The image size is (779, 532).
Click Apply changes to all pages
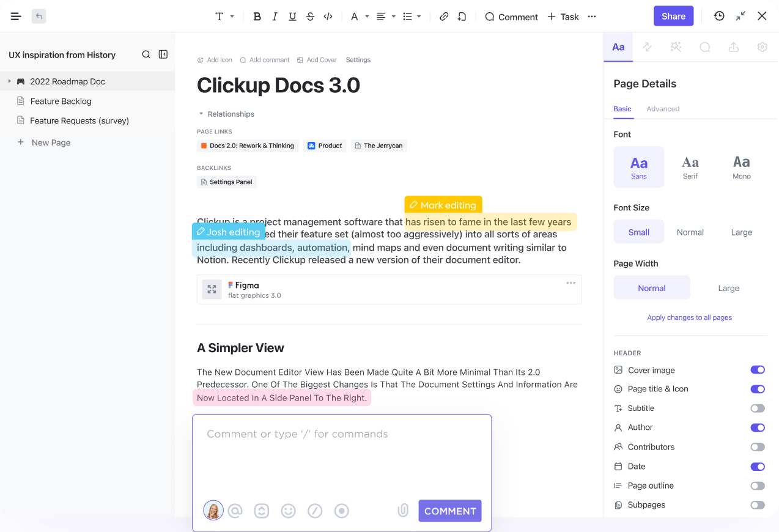click(x=690, y=317)
